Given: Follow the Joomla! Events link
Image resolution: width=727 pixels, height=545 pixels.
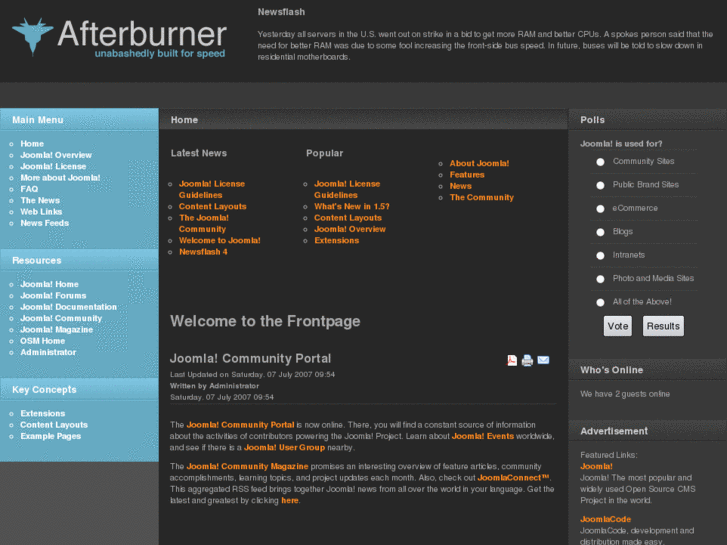Looking at the screenshot, I should 483,436.
